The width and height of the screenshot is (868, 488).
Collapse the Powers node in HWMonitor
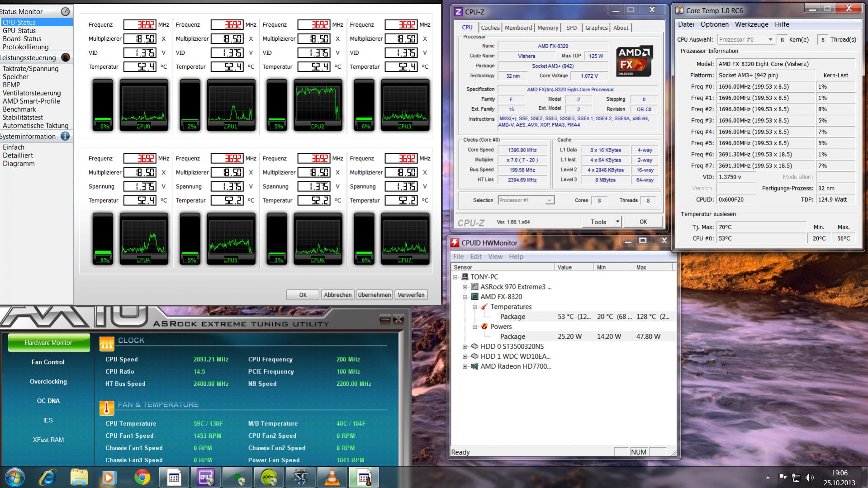coord(475,327)
